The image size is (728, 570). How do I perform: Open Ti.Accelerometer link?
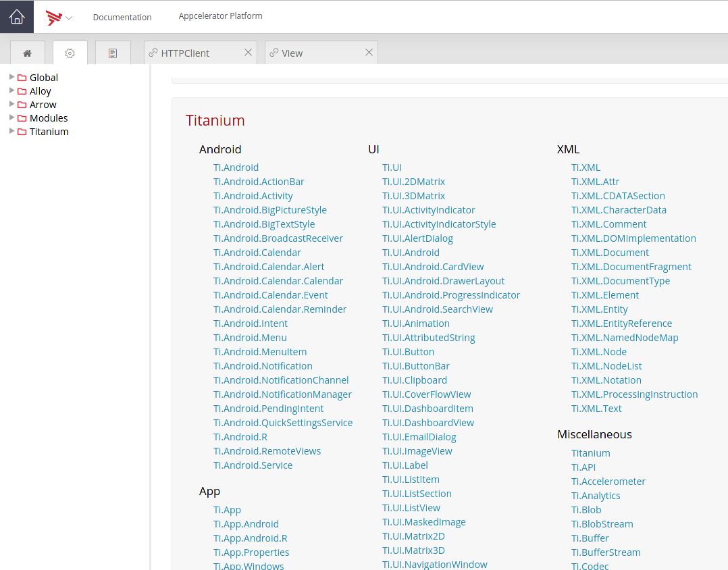click(608, 482)
